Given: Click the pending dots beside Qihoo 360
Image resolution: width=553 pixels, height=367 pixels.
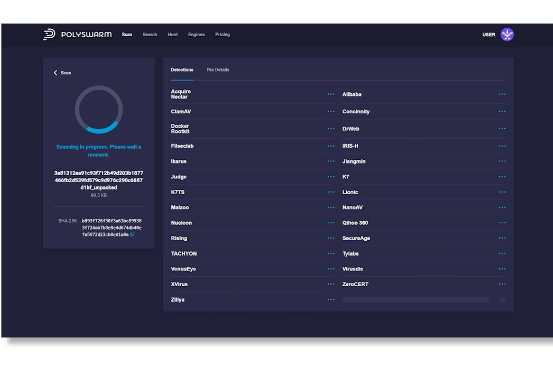Looking at the screenshot, I should coord(502,223).
